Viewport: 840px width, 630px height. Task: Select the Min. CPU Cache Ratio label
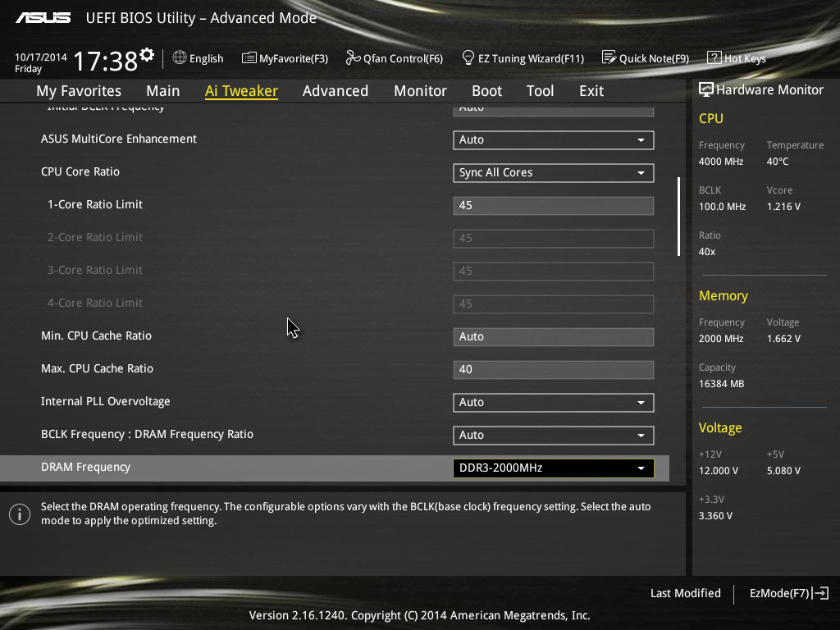click(x=97, y=336)
